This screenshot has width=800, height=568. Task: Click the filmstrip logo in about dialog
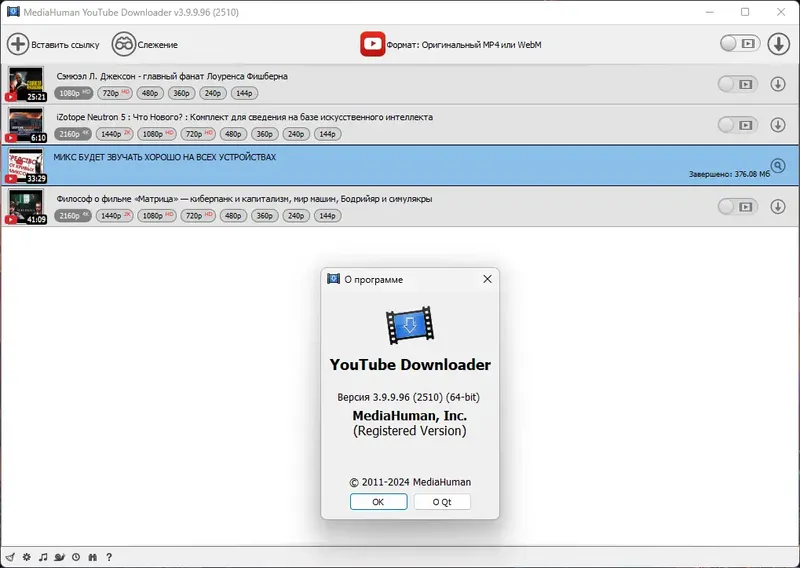410,325
